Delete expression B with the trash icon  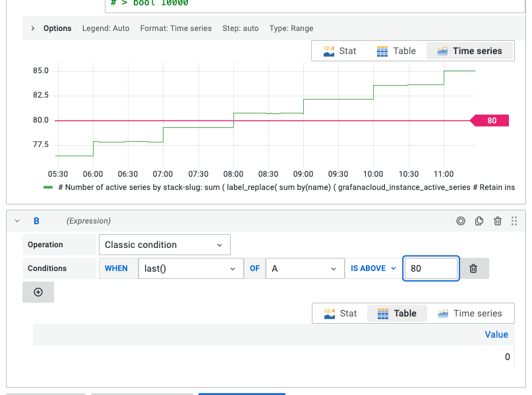pos(498,221)
